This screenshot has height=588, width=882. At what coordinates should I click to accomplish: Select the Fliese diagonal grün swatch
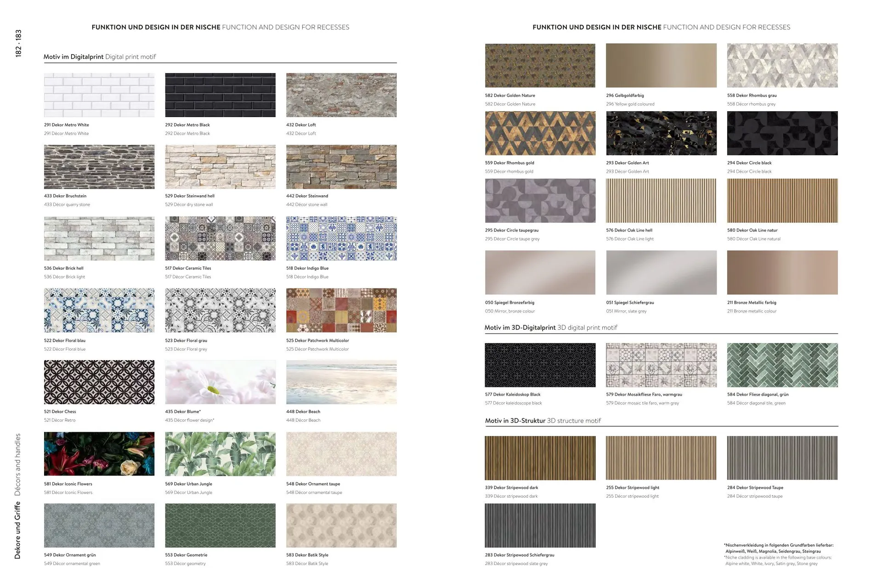tap(782, 365)
